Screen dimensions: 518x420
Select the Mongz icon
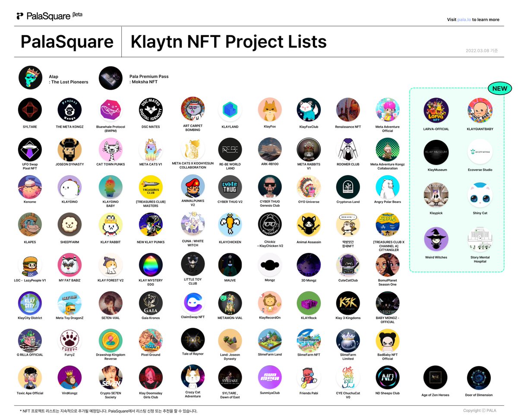(270, 265)
